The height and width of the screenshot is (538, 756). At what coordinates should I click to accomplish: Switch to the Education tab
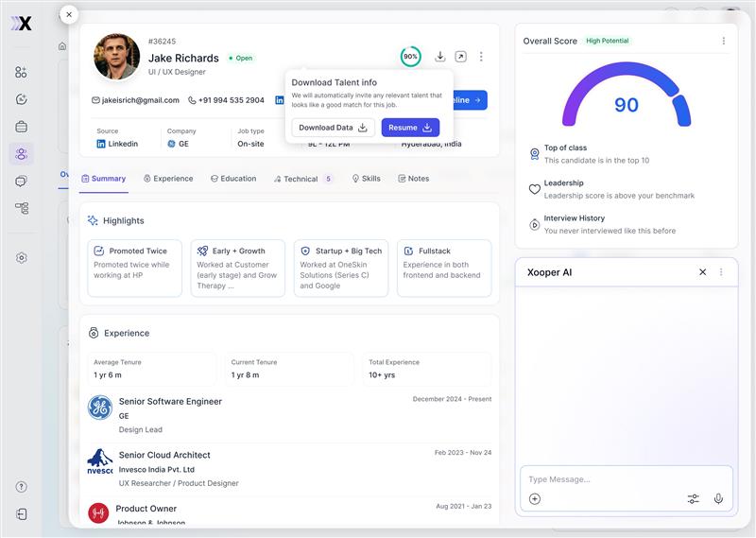pyautogui.click(x=233, y=179)
